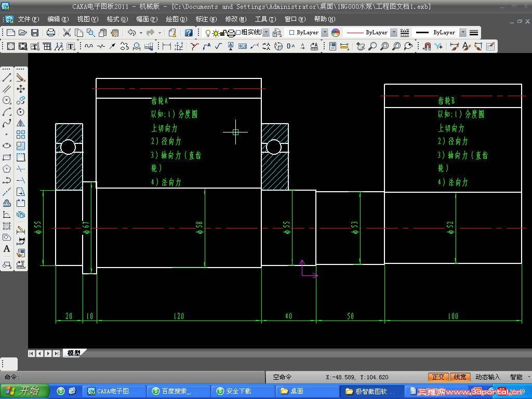The image size is (532, 399).
Task: Open the 桌面 folder taskbar button
Action: click(307, 391)
